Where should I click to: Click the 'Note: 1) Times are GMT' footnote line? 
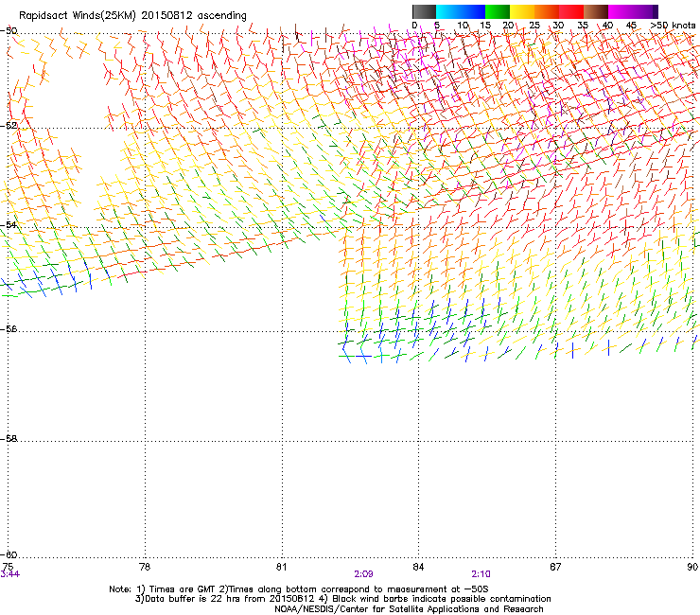tap(299, 589)
